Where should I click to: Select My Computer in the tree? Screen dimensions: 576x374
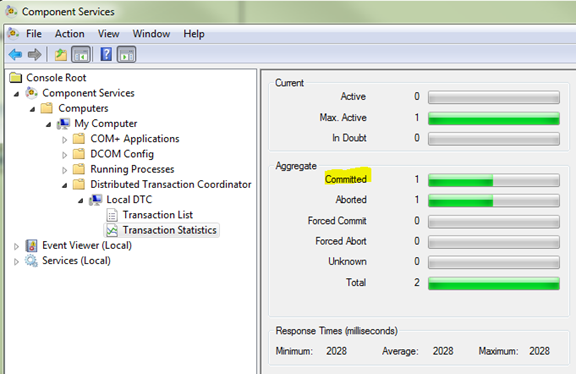tap(105, 123)
